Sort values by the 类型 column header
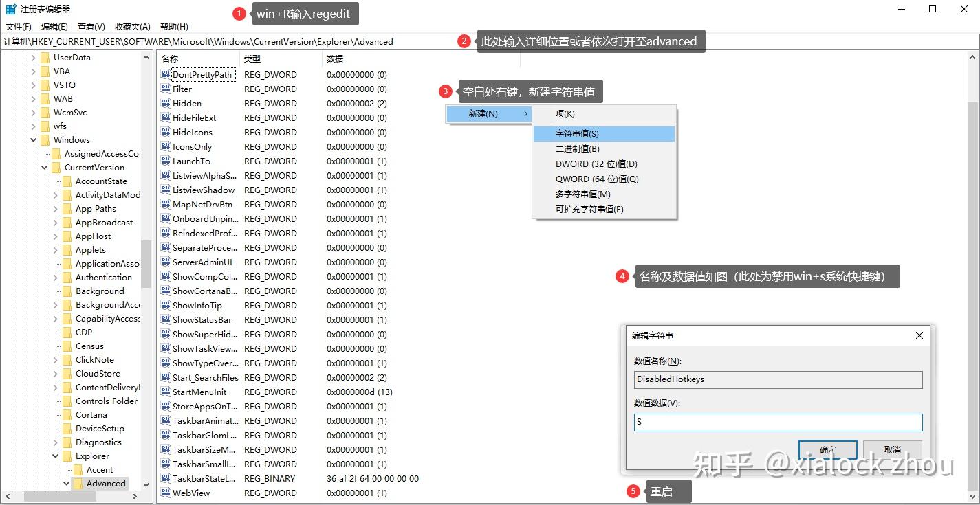980x505 pixels. [281, 59]
